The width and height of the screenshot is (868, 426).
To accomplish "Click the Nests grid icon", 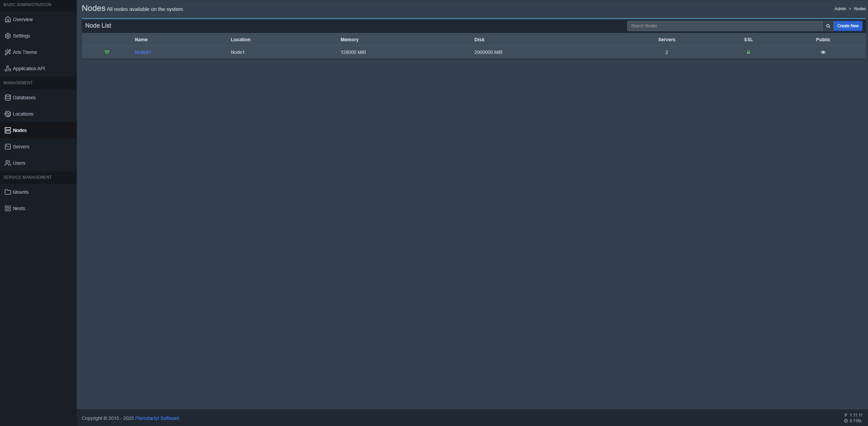I will tap(8, 208).
